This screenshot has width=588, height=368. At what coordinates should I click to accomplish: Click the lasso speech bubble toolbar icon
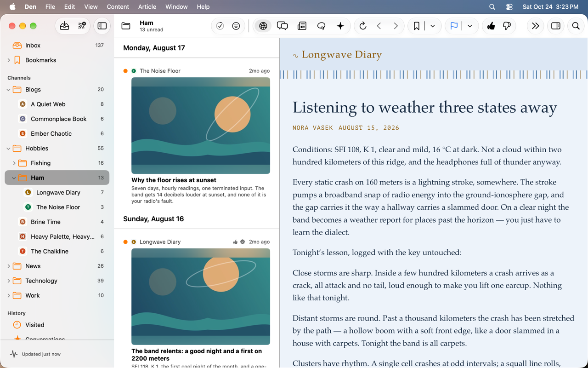coord(321,26)
